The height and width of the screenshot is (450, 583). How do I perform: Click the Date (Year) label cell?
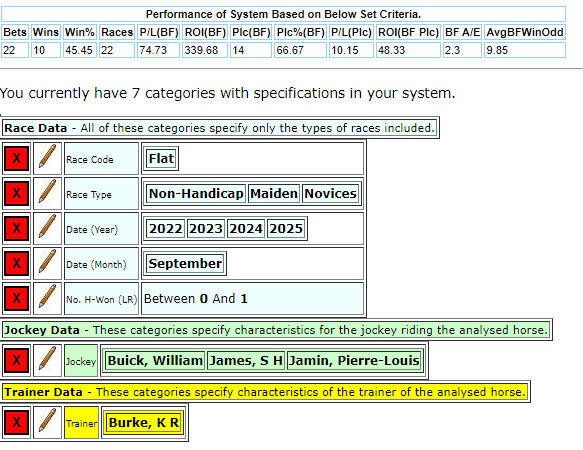click(x=102, y=229)
